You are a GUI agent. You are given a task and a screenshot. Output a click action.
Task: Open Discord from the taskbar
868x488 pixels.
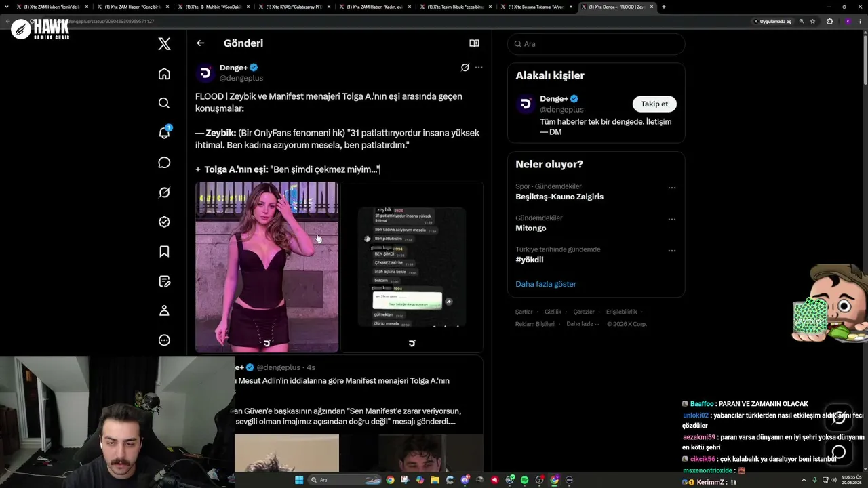[x=465, y=480]
